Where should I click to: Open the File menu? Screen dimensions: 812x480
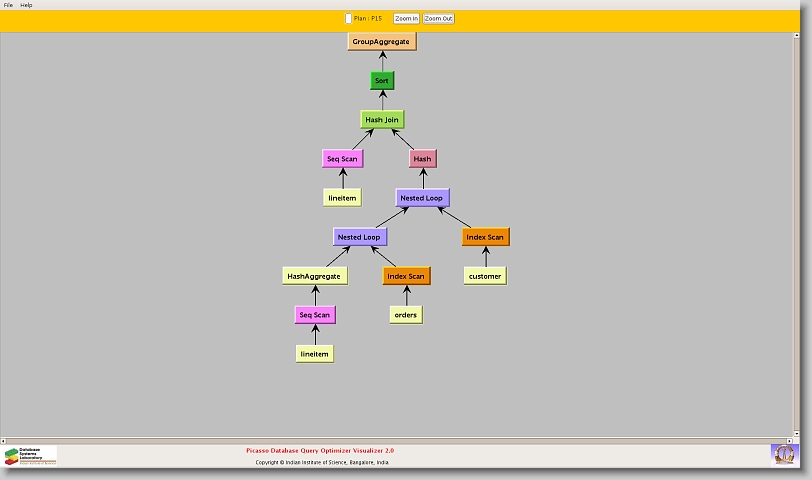tap(8, 5)
